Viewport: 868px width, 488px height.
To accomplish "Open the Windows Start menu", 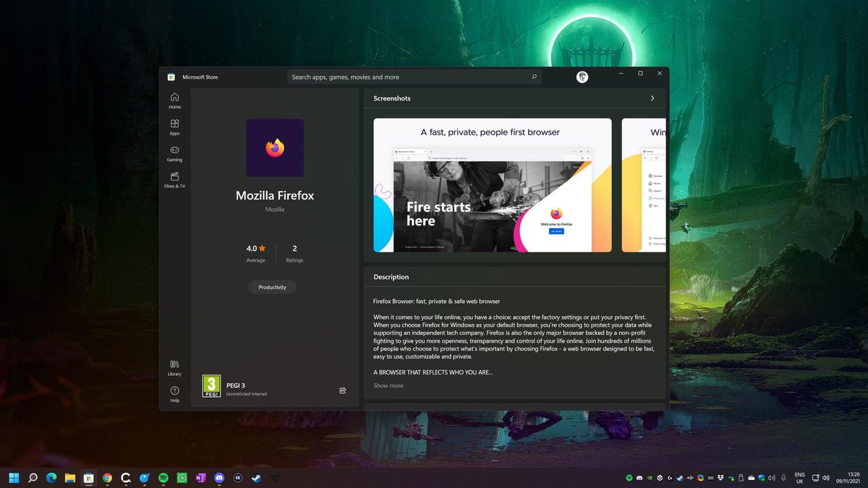I will [14, 478].
